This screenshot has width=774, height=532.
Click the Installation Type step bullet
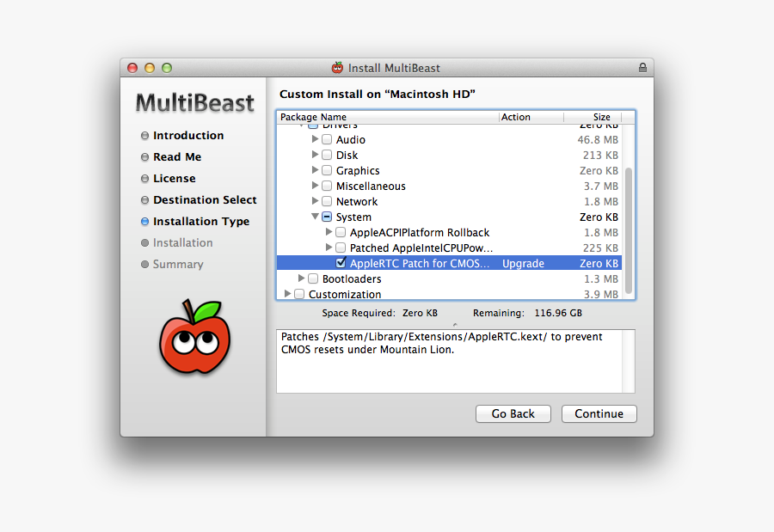click(144, 221)
